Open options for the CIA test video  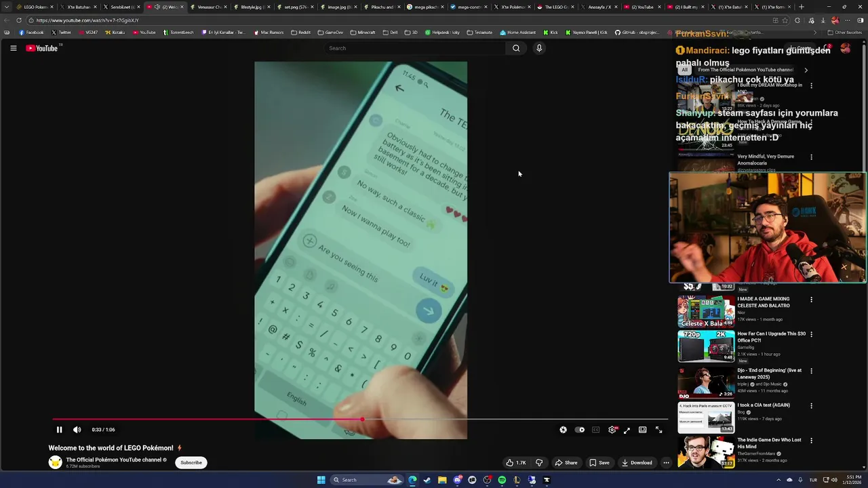click(x=811, y=405)
